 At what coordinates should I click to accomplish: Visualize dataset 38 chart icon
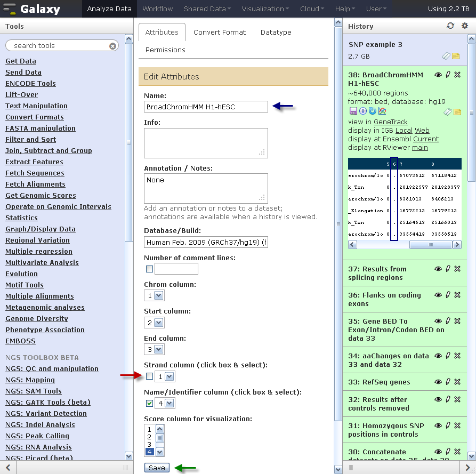382,111
